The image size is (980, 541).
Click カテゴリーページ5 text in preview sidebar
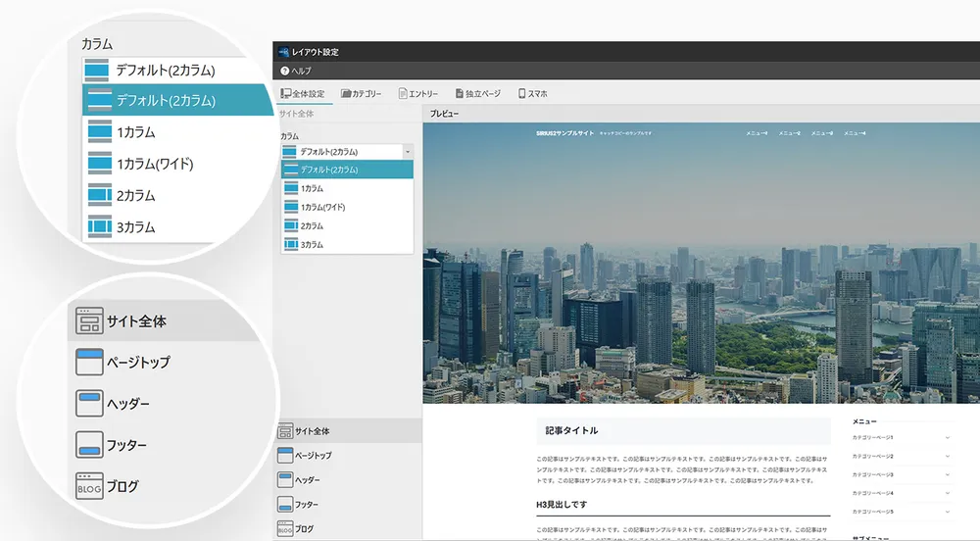(x=872, y=512)
